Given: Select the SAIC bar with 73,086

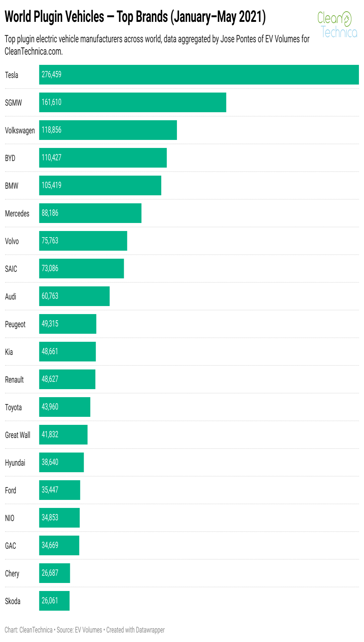Looking at the screenshot, I should click(82, 269).
